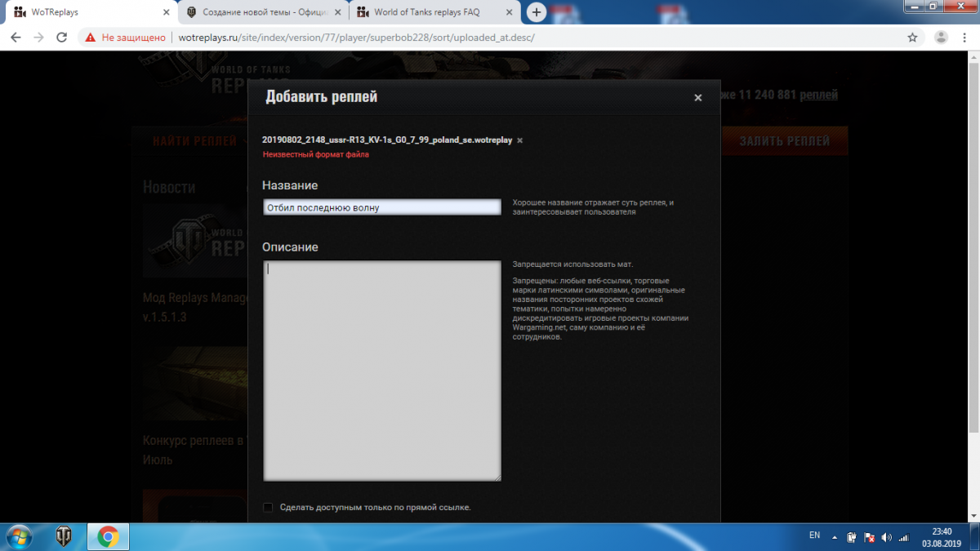
Task: Close the Добавить реплей dialog
Action: click(697, 98)
